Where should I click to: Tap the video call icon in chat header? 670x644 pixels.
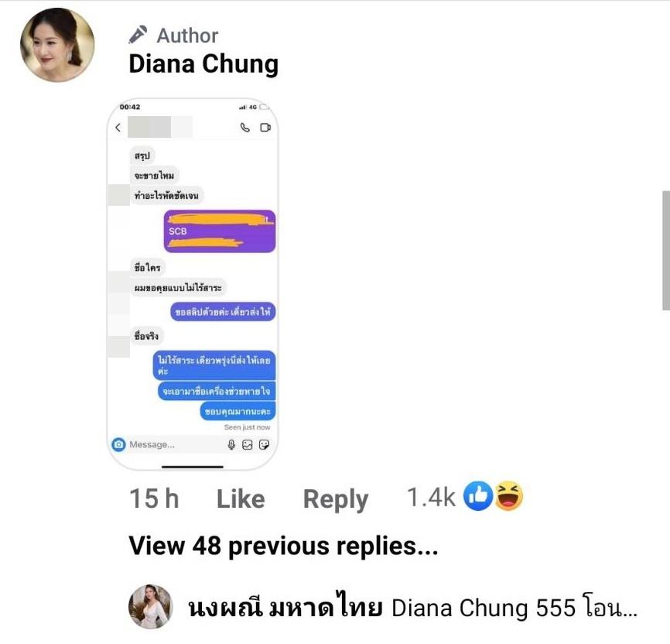265,128
